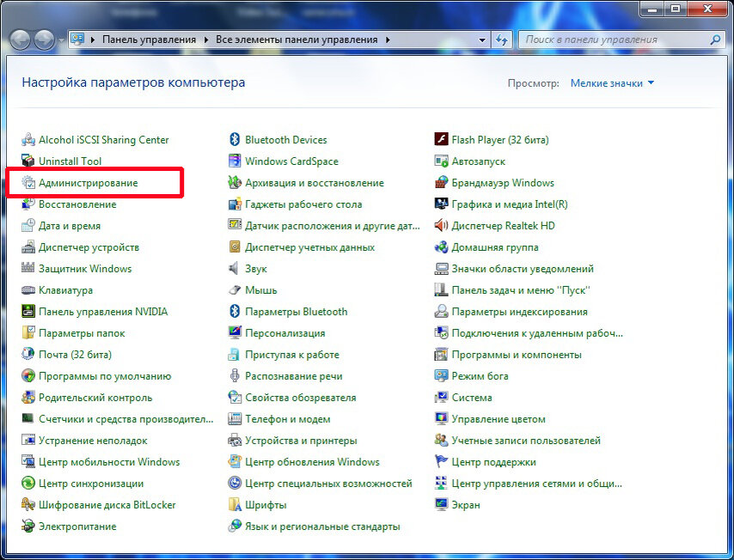The width and height of the screenshot is (734, 560).
Task: Open the Диспетчер учетных данных link
Action: point(310,247)
